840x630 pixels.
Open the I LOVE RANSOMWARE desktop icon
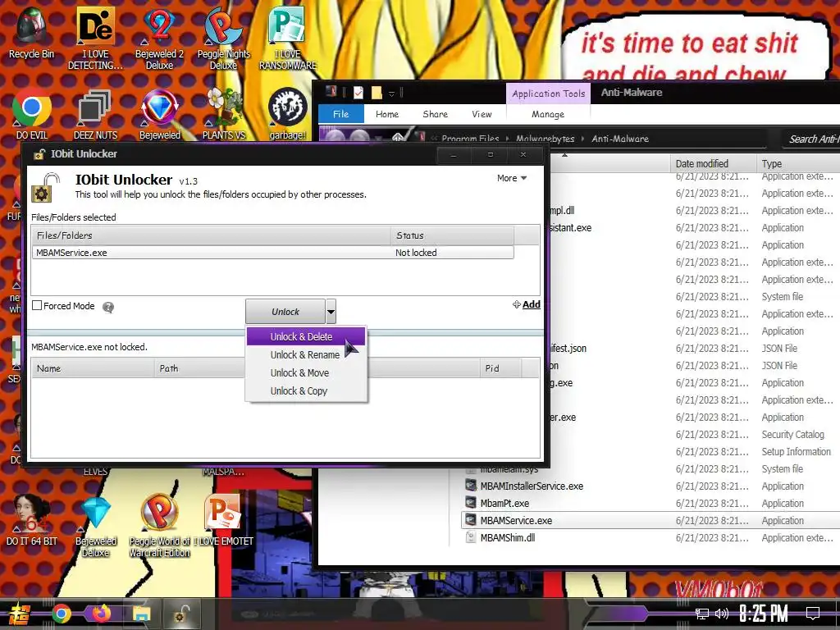coord(288,38)
